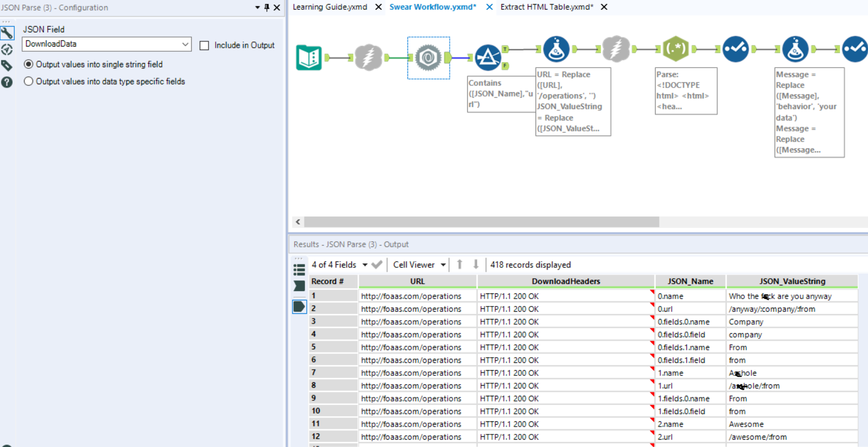Click the Parse: <!DOCTYPE html> annotation box

coord(686,91)
